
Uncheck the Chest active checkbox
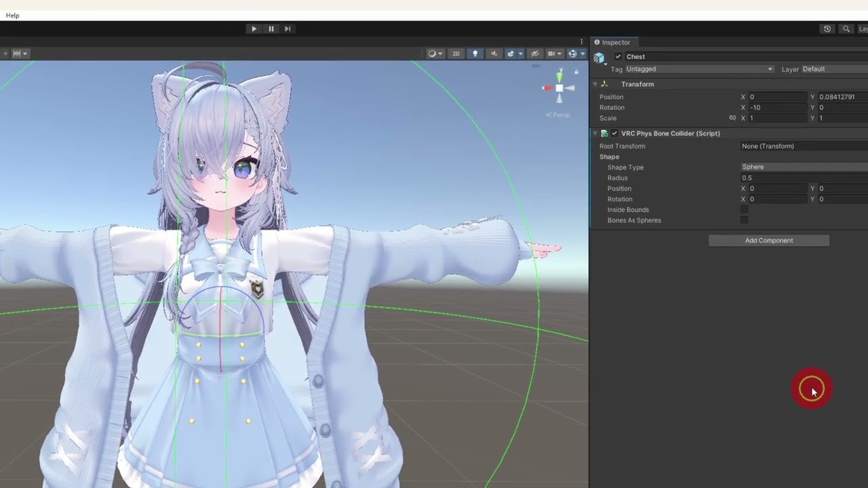pyautogui.click(x=618, y=57)
